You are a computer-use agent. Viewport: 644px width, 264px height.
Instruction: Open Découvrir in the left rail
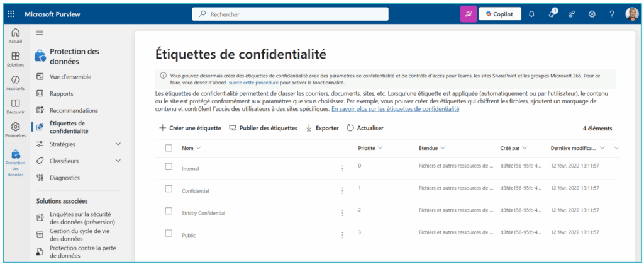15,106
